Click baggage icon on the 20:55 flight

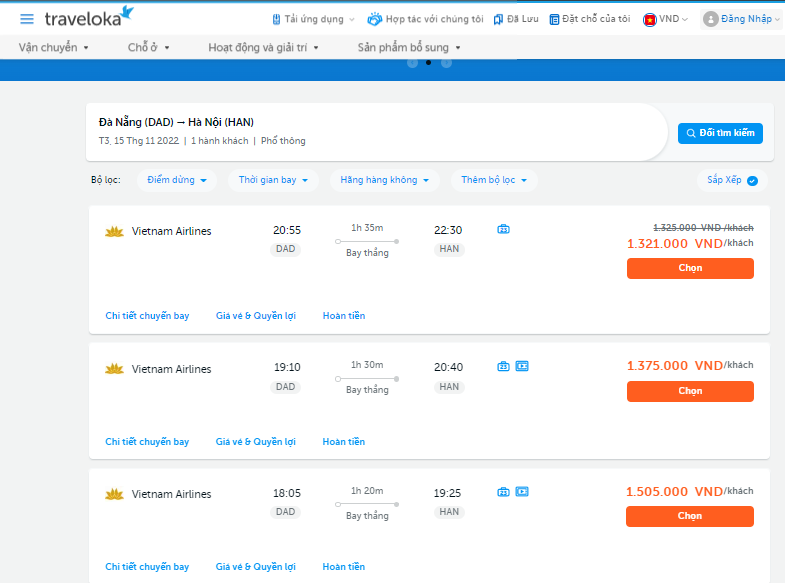(503, 229)
